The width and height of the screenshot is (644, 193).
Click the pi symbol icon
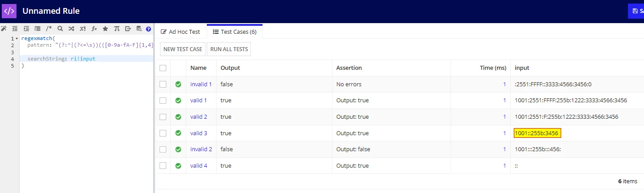[117, 28]
